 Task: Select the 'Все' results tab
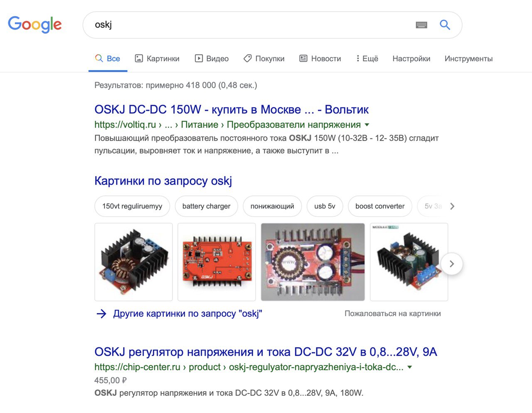point(108,59)
